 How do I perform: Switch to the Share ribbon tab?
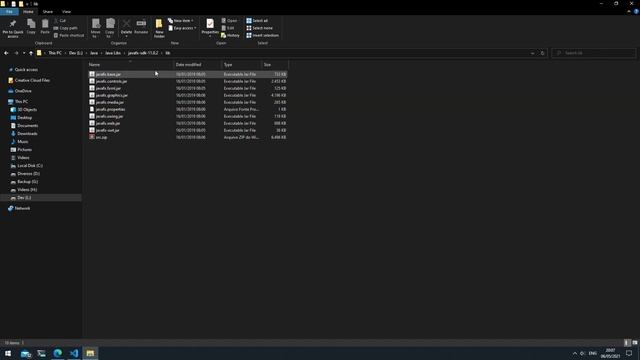48,12
